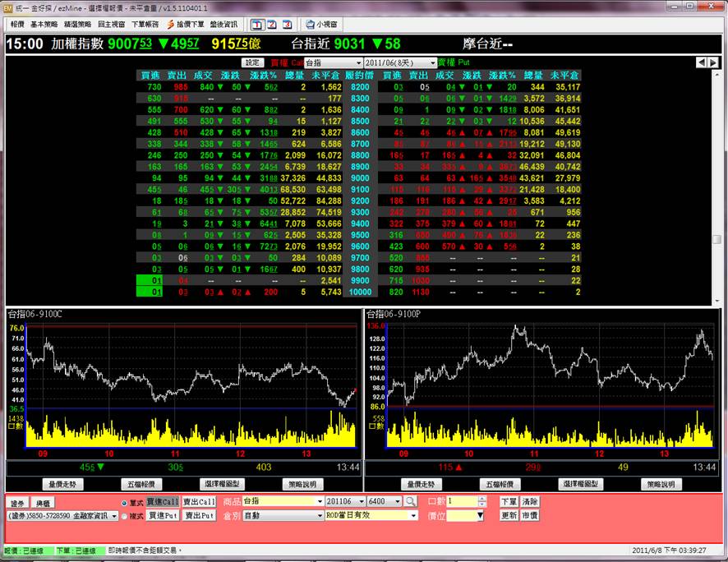
Task: Open the 基本策略 menu
Action: (x=44, y=25)
